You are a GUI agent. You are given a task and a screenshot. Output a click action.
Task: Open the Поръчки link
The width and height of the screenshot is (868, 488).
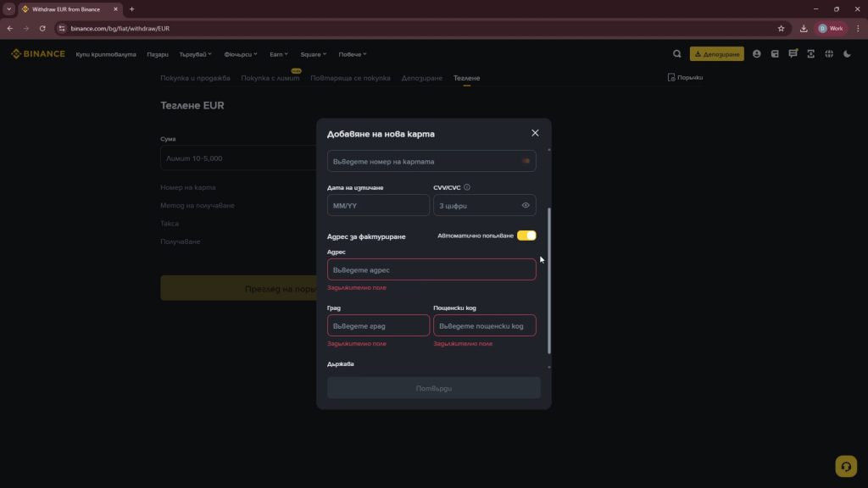[x=685, y=77]
